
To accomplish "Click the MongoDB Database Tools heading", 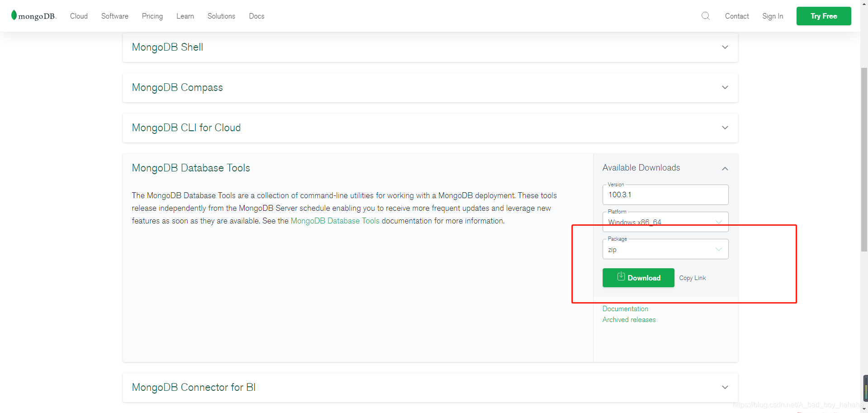I will pyautogui.click(x=191, y=168).
